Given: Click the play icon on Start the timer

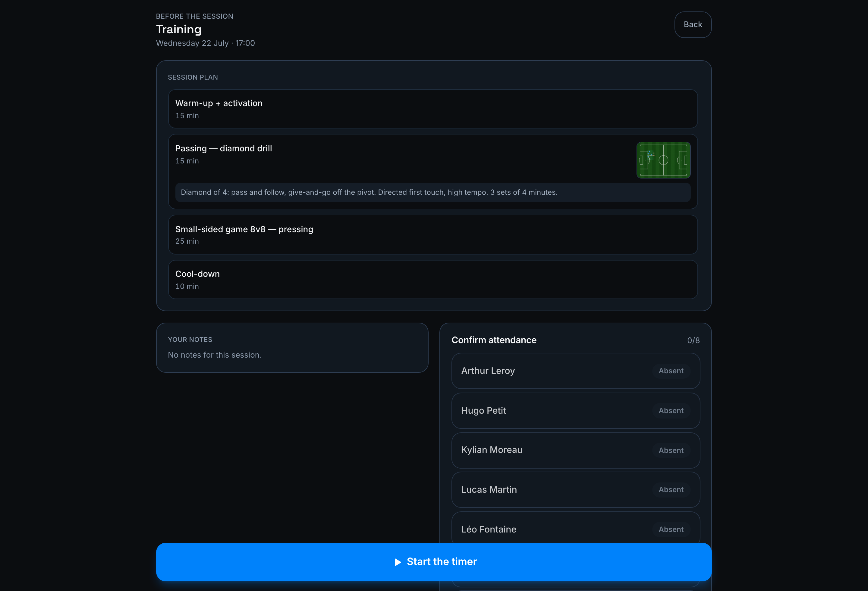Looking at the screenshot, I should pyautogui.click(x=398, y=562).
